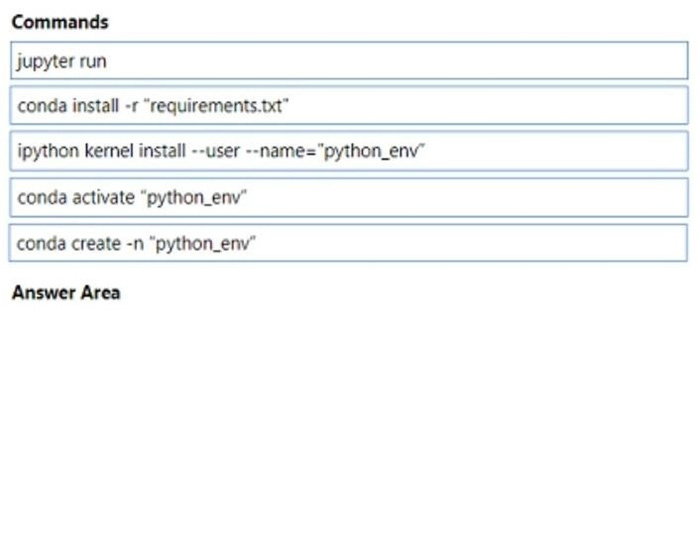Select the ipython kernel install command
The height and width of the screenshot is (551, 700).
pyautogui.click(x=349, y=151)
